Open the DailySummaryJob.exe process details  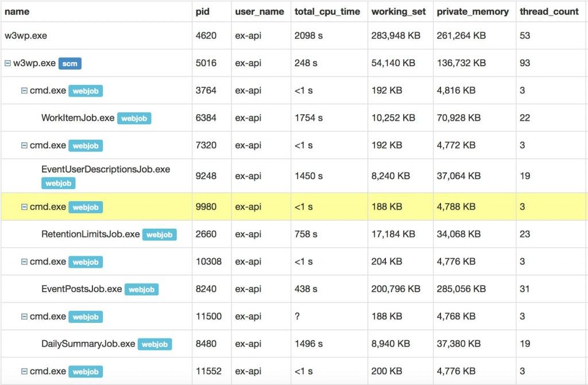(88, 344)
